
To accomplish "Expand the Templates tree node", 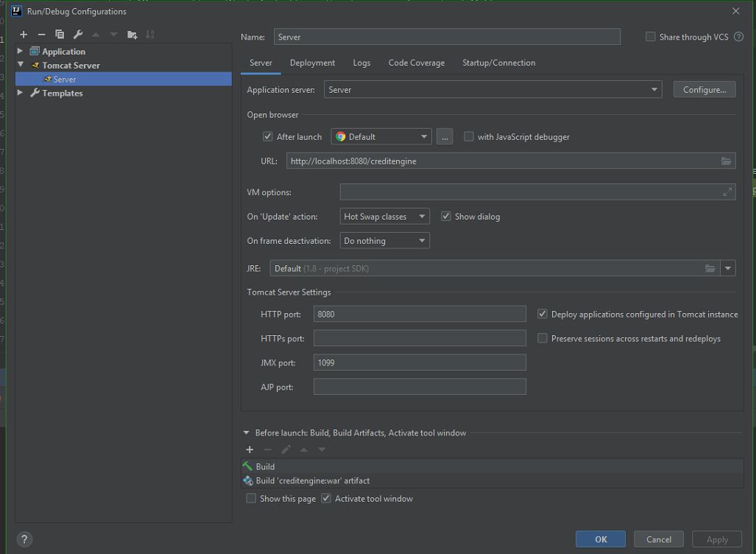I will [20, 92].
